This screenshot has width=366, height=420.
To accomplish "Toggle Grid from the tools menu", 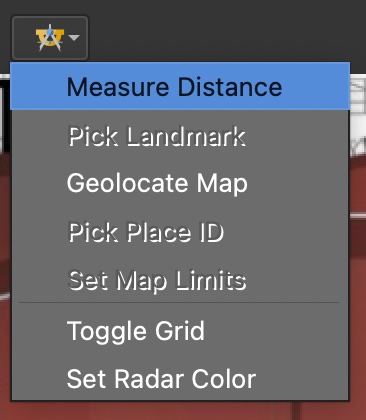I will click(x=180, y=331).
